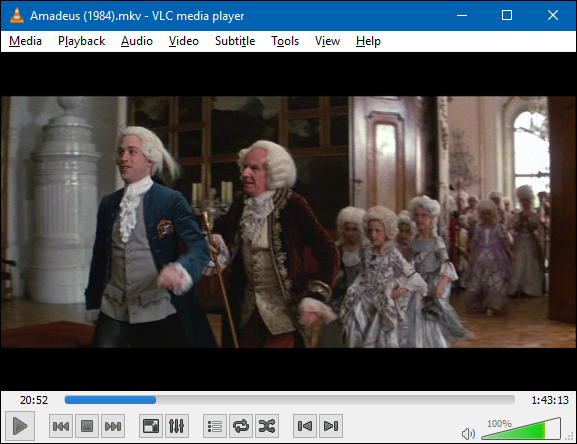This screenshot has width=577, height=444.
Task: Skip to previous media in playlist
Action: click(61, 426)
